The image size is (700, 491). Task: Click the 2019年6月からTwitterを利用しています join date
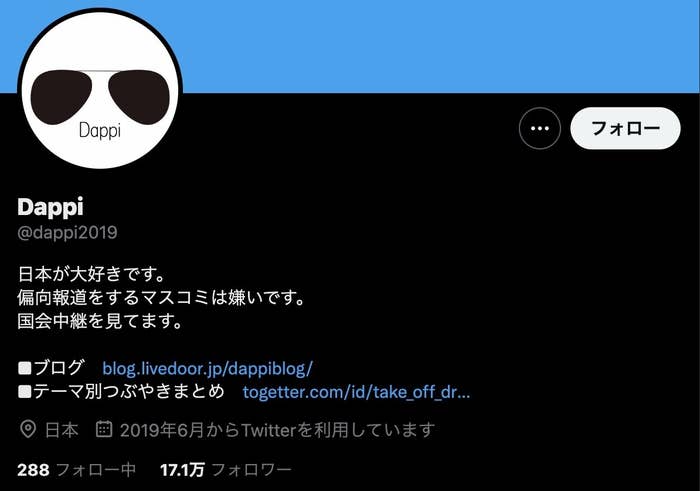point(277,430)
